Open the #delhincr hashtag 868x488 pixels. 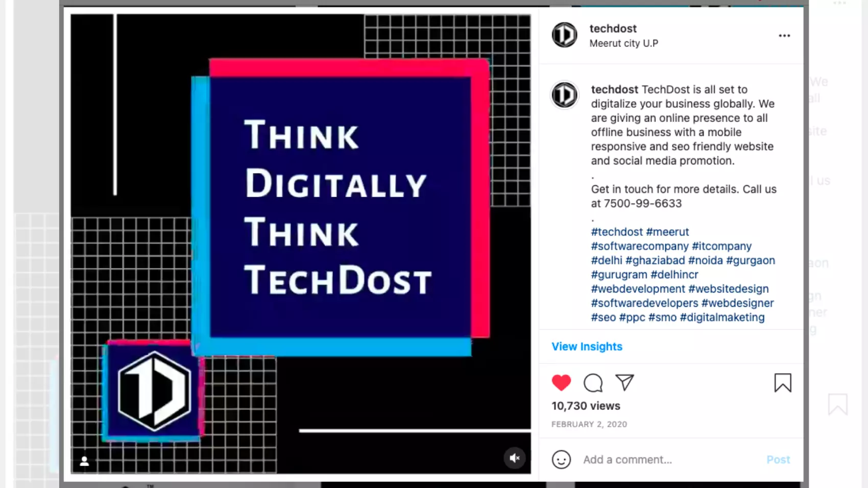point(674,275)
